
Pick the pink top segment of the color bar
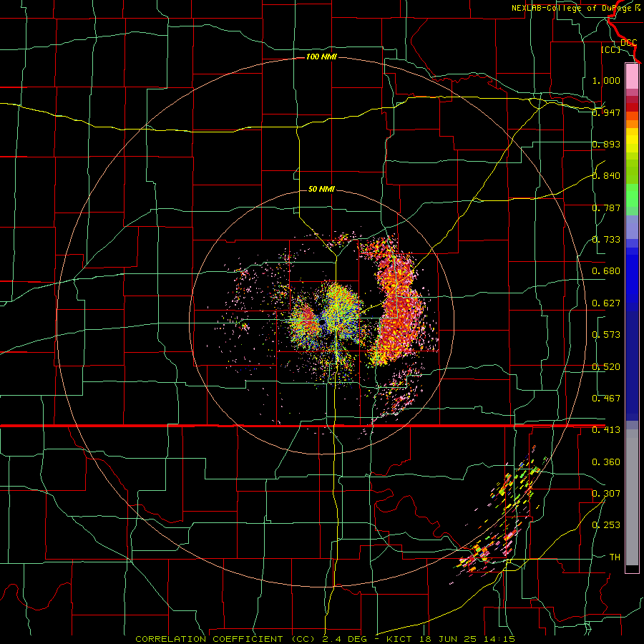[632, 76]
